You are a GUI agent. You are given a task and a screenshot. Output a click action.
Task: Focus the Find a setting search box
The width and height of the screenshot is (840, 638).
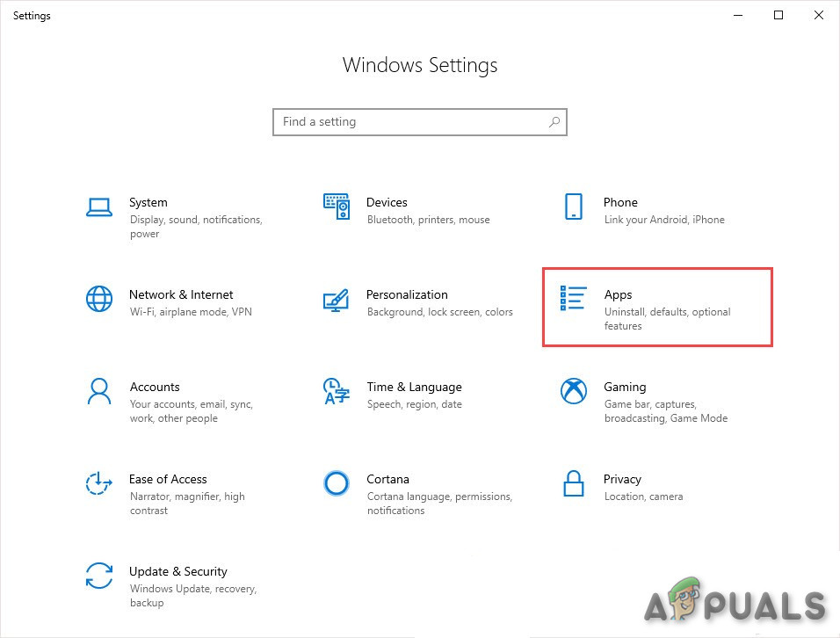pos(409,122)
